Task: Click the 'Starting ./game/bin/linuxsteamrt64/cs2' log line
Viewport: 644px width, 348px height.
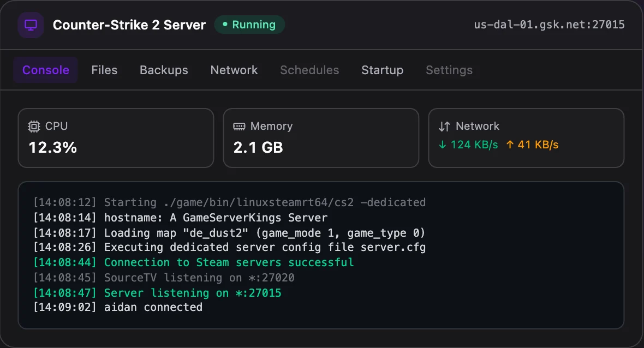Action: pyautogui.click(x=230, y=203)
